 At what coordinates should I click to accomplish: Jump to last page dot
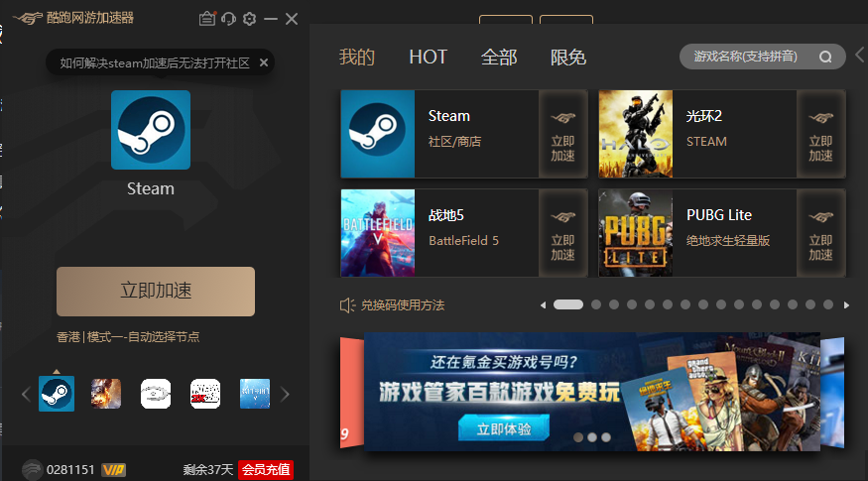tap(828, 304)
